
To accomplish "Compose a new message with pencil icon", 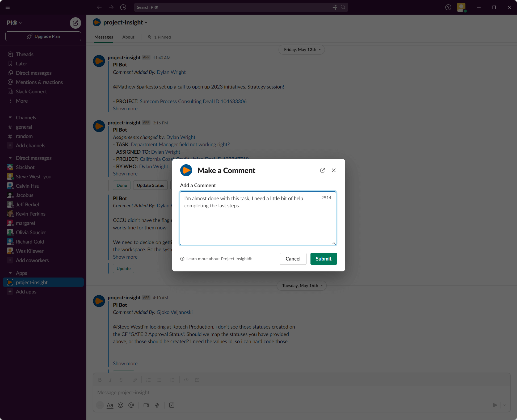I will (x=75, y=23).
